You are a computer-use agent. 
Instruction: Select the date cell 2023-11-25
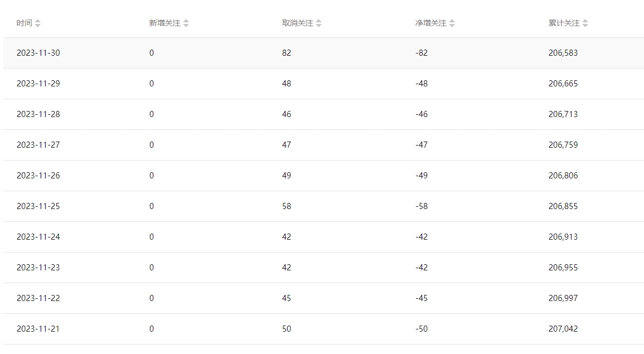pos(38,206)
